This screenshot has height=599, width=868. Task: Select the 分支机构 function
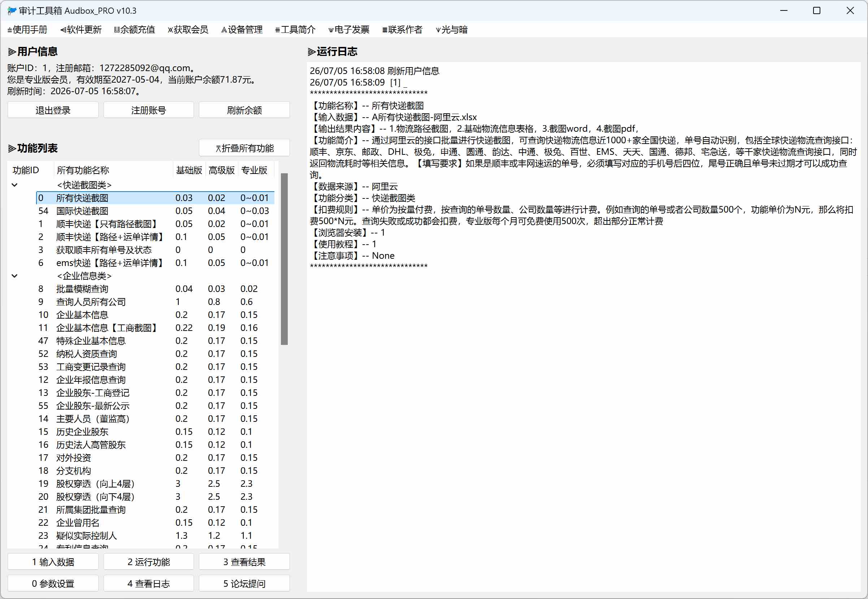tap(155, 471)
